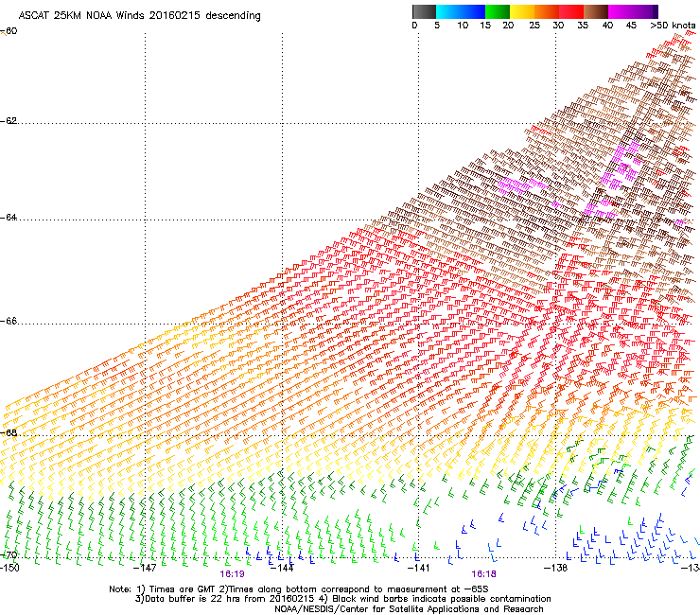The height and width of the screenshot is (615, 700).
Task: Select the latitude label "-66"
Action: point(9,321)
